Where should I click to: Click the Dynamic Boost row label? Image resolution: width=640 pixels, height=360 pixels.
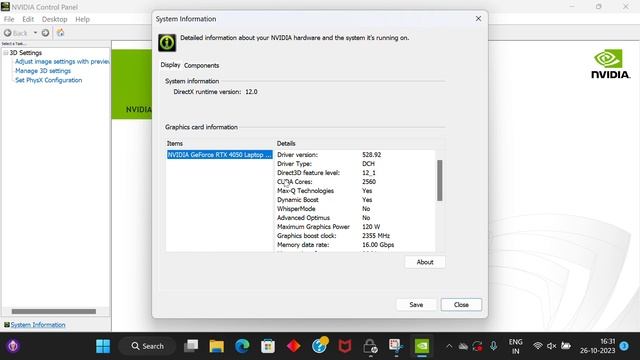coord(298,200)
